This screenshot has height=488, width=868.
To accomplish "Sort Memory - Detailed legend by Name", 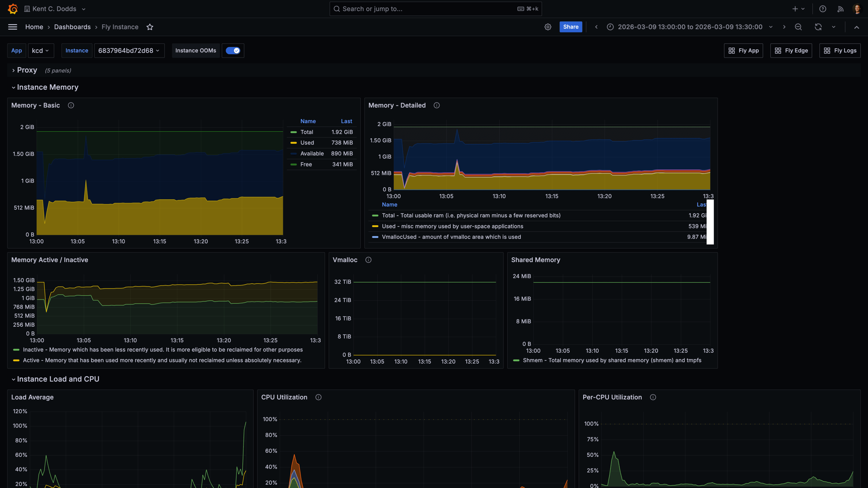I will point(389,204).
